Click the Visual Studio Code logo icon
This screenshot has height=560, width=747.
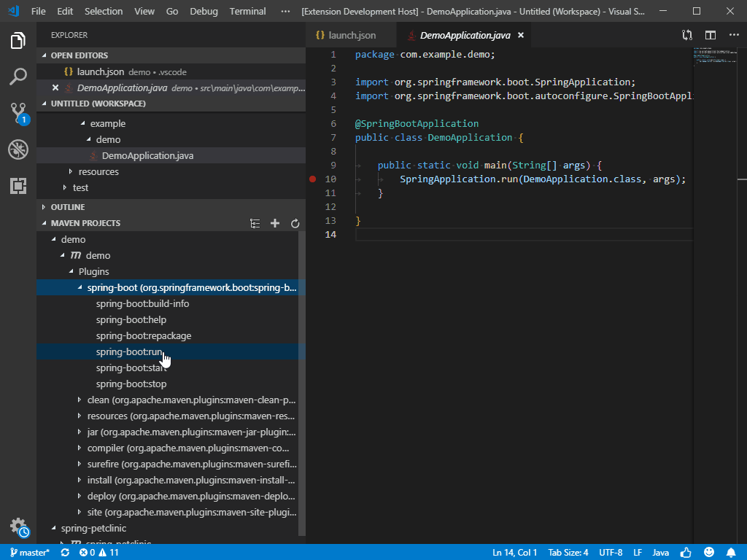tap(14, 11)
